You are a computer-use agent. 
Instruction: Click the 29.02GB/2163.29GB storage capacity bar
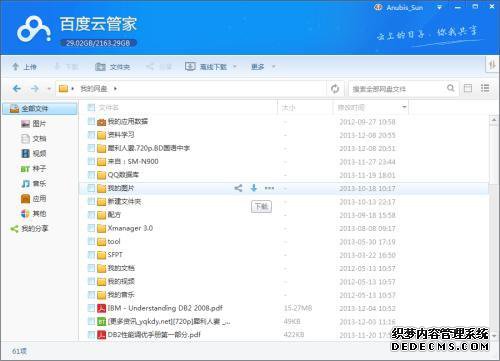click(x=98, y=43)
